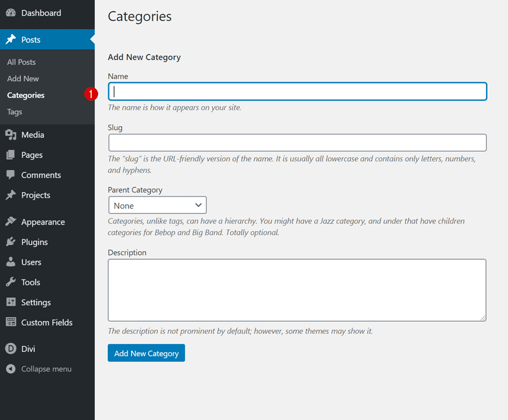The width and height of the screenshot is (508, 420).
Task: Go to All Posts
Action: click(21, 62)
